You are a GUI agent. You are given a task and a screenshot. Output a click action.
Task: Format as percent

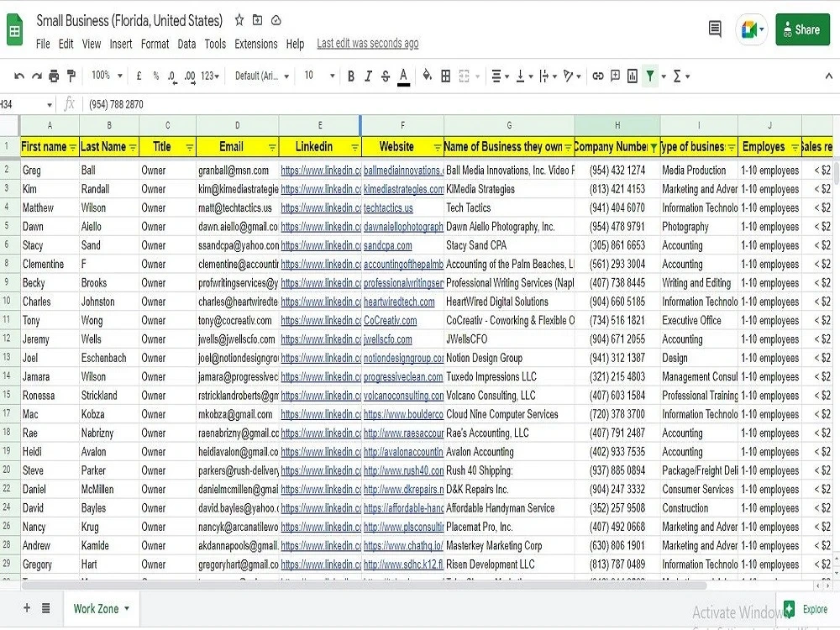click(156, 76)
